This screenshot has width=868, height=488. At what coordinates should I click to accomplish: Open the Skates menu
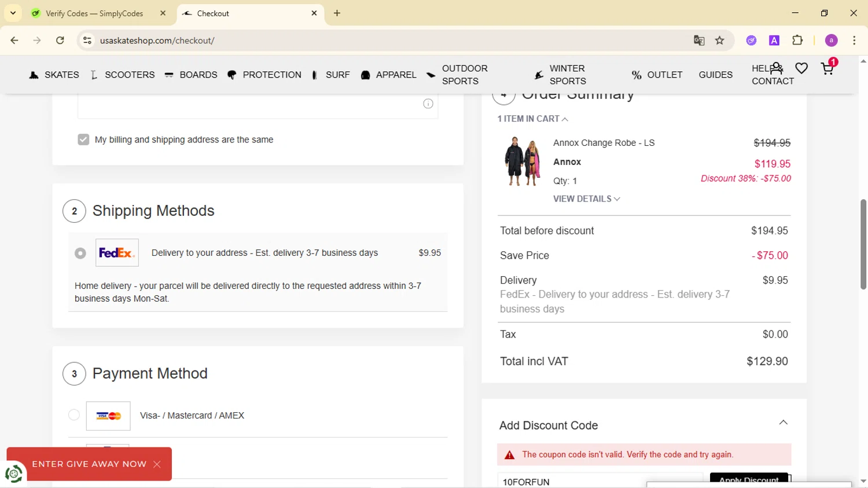(54, 75)
